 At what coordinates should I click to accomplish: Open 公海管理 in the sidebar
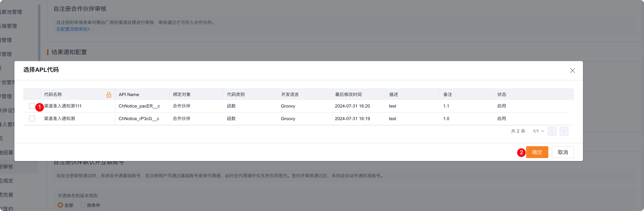(9, 26)
